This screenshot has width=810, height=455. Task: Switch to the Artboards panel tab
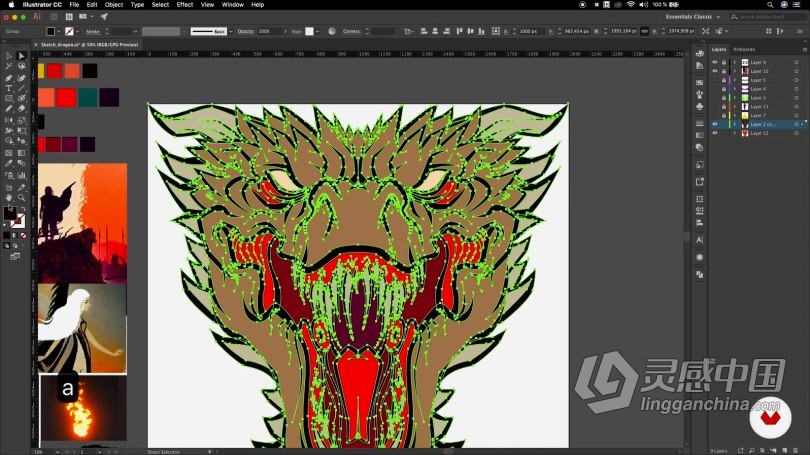(x=744, y=50)
